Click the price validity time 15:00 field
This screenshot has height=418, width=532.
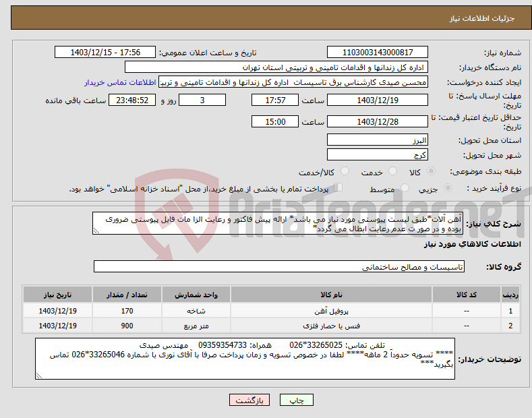point(275,121)
